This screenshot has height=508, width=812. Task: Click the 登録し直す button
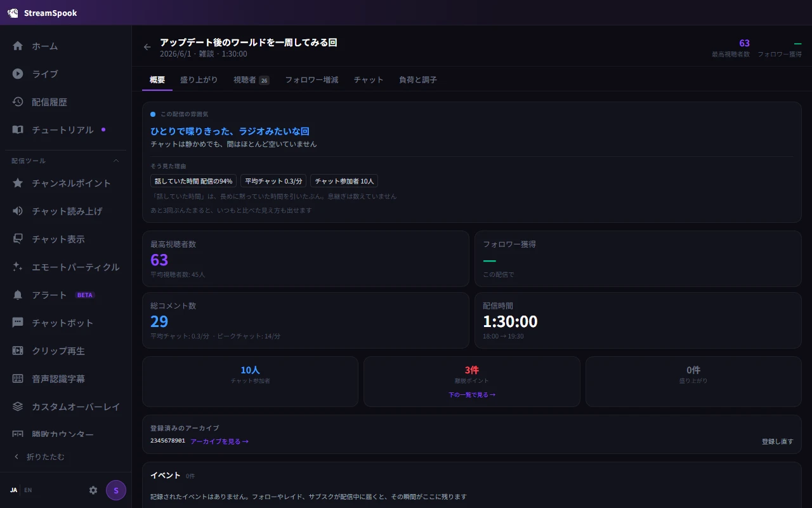(778, 441)
